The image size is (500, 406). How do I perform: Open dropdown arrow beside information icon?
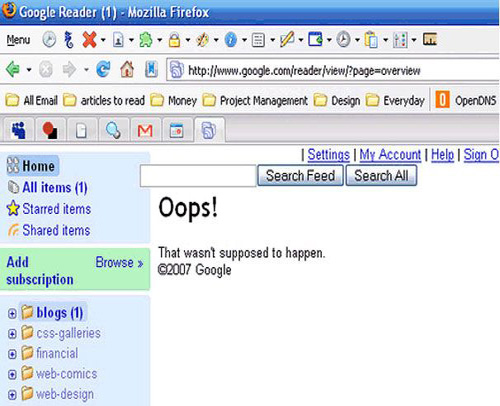(244, 40)
